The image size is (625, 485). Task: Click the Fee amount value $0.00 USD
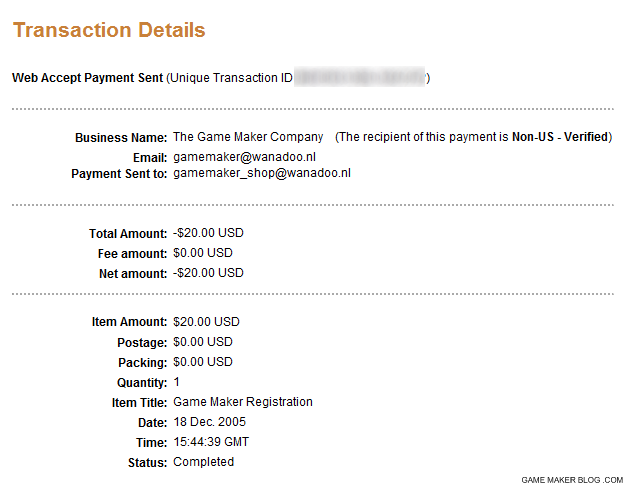click(203, 253)
